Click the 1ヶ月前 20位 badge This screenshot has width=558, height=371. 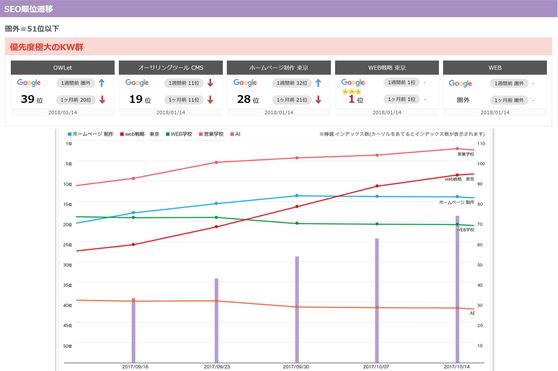[x=75, y=100]
